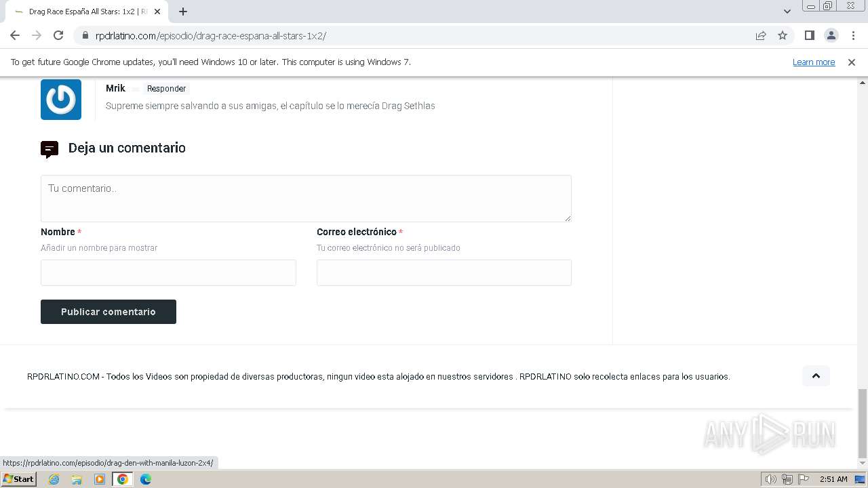Open the Windows Start menu
The width and height of the screenshot is (868, 488).
click(x=18, y=479)
